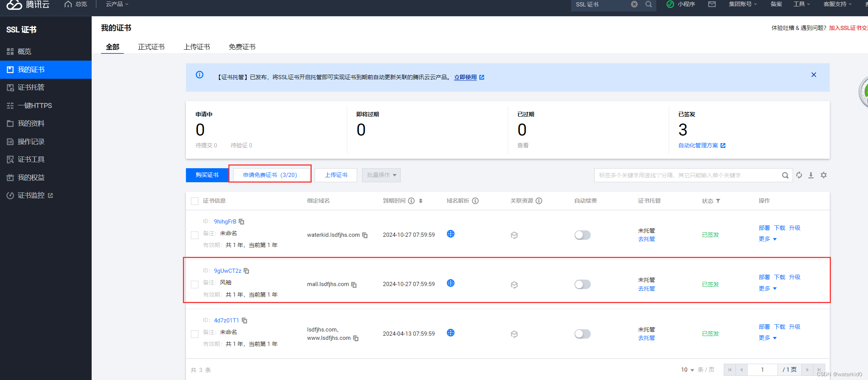Select all certificates header checkbox

(195, 201)
